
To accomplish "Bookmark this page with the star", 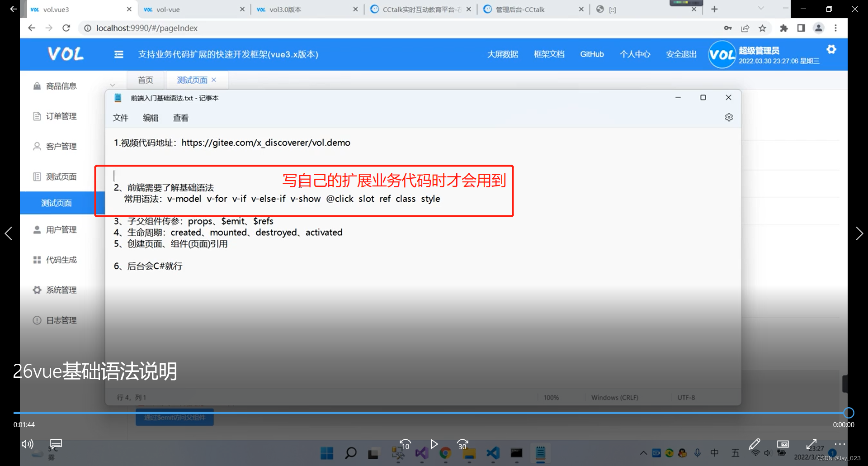I will [763, 28].
